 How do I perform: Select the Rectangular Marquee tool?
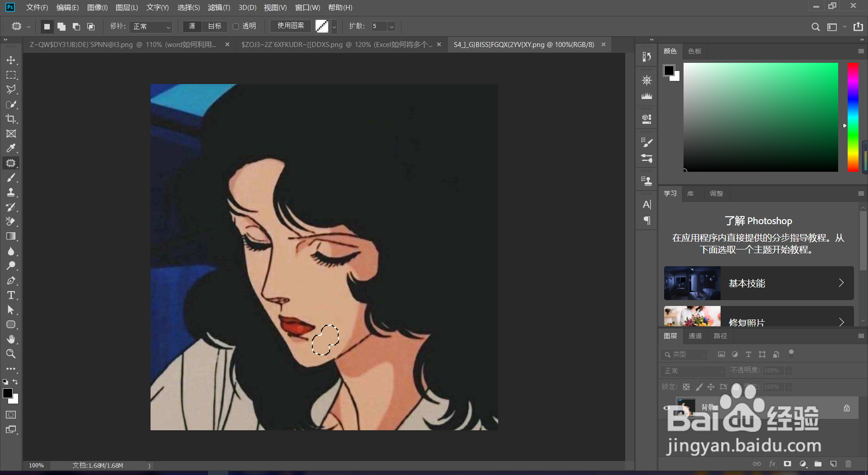coord(11,75)
